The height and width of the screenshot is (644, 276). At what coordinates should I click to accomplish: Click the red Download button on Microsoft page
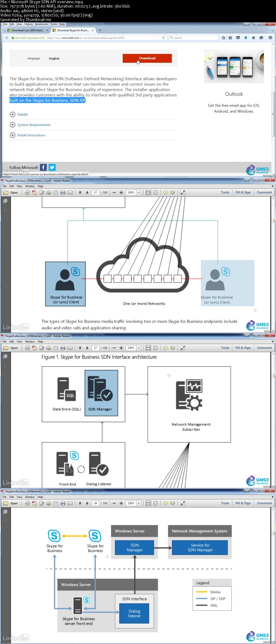[x=147, y=58]
